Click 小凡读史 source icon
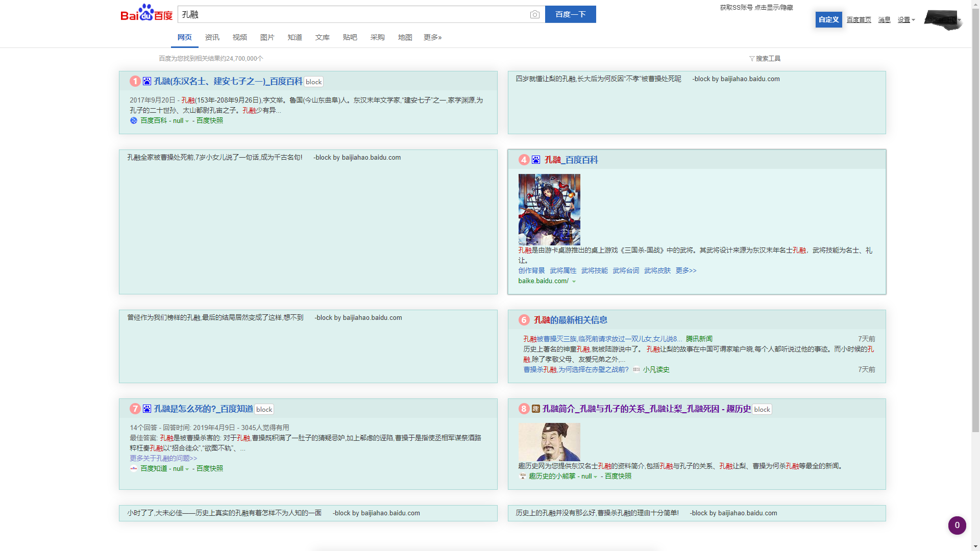The width and height of the screenshot is (980, 551). click(x=636, y=369)
